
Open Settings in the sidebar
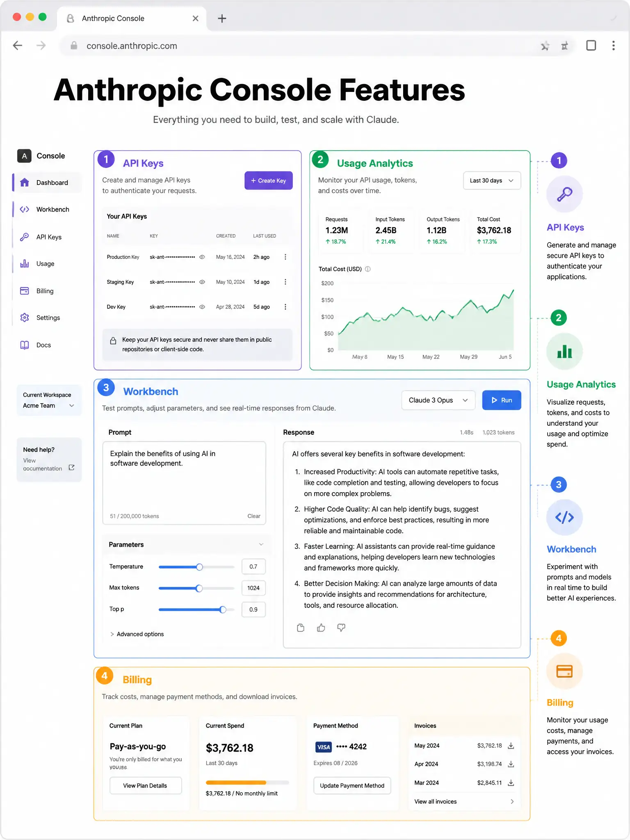pyautogui.click(x=48, y=318)
